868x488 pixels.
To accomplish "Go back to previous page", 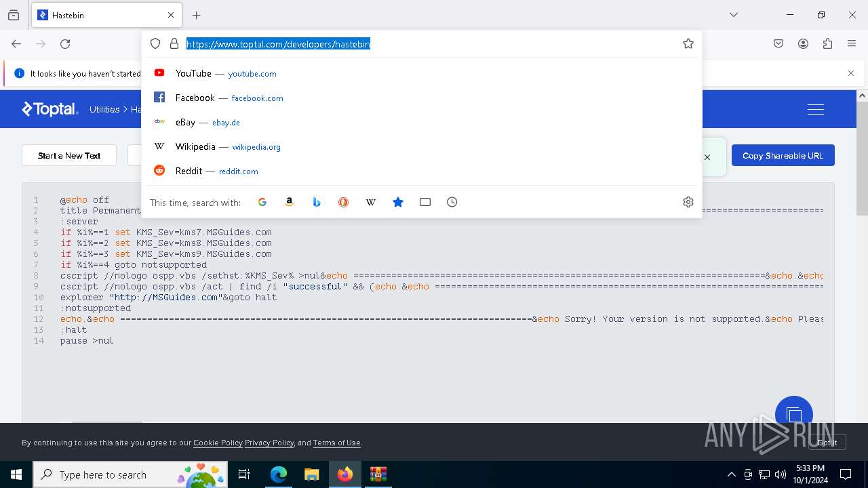I will (x=16, y=44).
